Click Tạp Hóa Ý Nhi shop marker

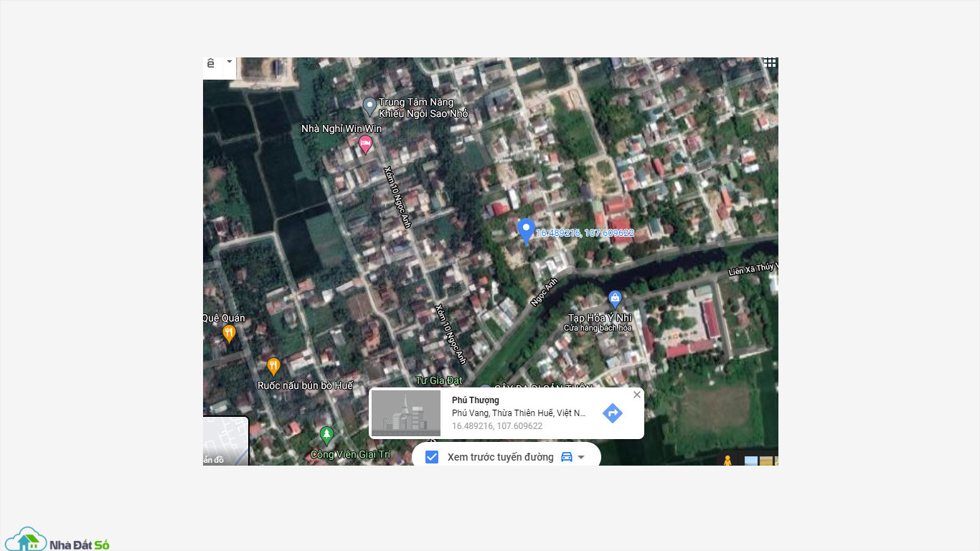615,298
